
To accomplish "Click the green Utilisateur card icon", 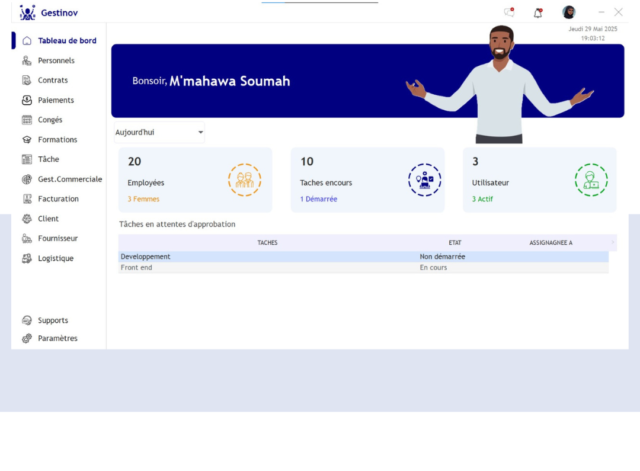I will (591, 180).
